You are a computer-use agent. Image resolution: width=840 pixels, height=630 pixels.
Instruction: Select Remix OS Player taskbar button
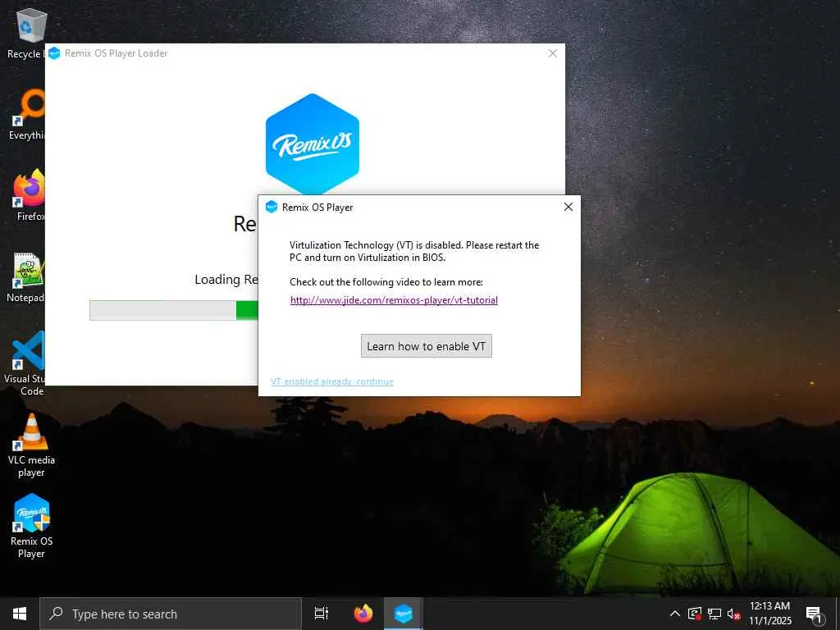(404, 614)
